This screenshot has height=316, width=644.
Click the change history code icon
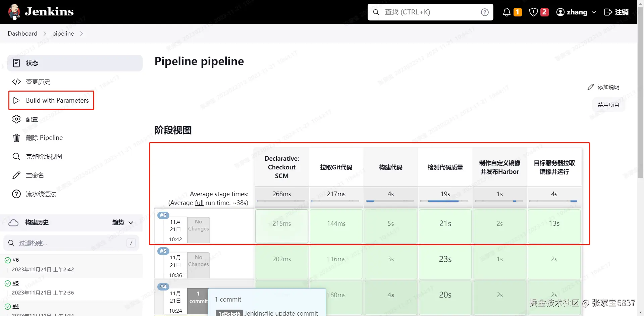click(16, 82)
